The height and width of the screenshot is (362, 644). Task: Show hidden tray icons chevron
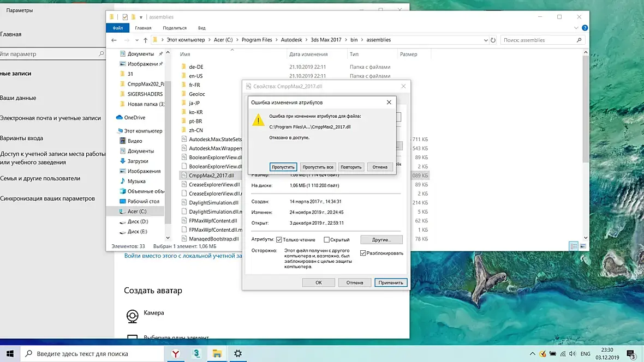pyautogui.click(x=532, y=354)
